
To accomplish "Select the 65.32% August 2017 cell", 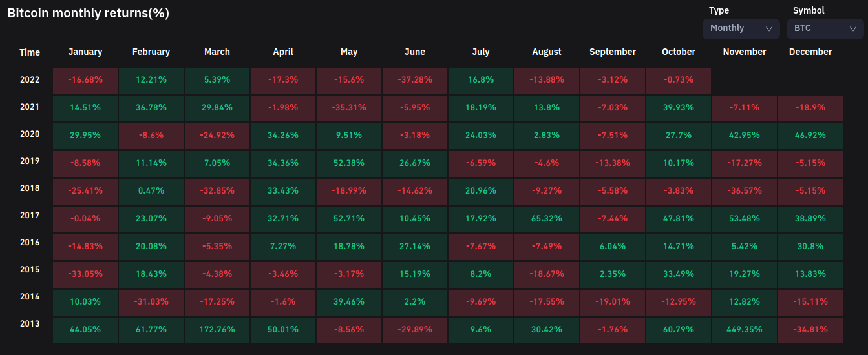I will pyautogui.click(x=547, y=219).
